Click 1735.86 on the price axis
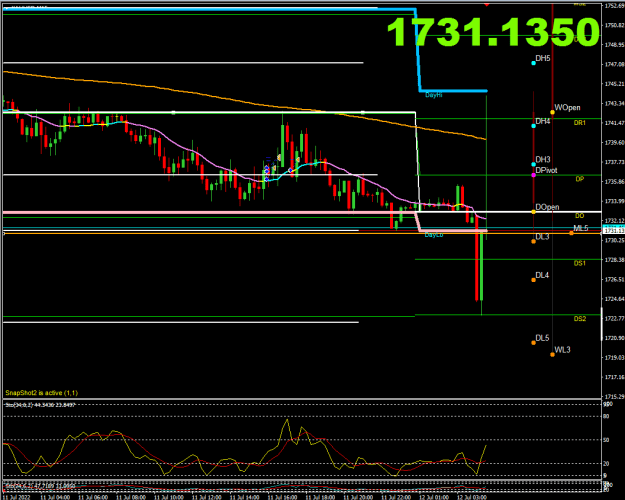The image size is (625, 500). pos(614,181)
